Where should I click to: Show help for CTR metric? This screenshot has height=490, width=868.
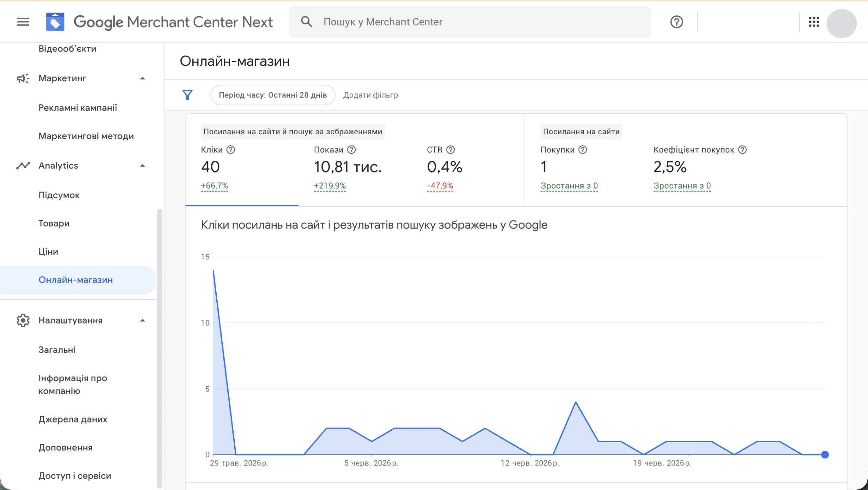coord(450,150)
